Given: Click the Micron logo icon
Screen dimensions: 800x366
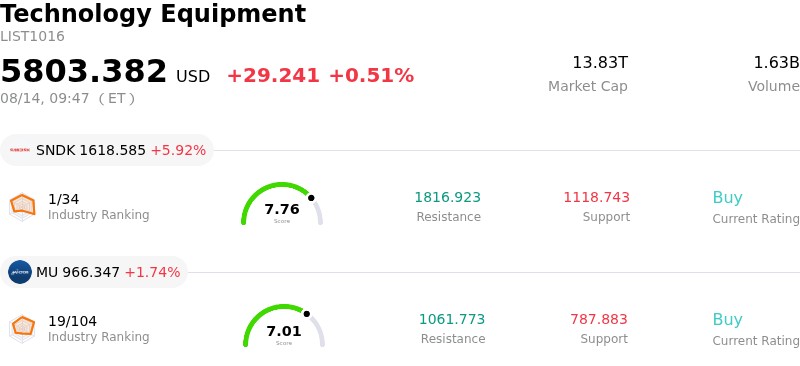Looking at the screenshot, I should tap(20, 272).
